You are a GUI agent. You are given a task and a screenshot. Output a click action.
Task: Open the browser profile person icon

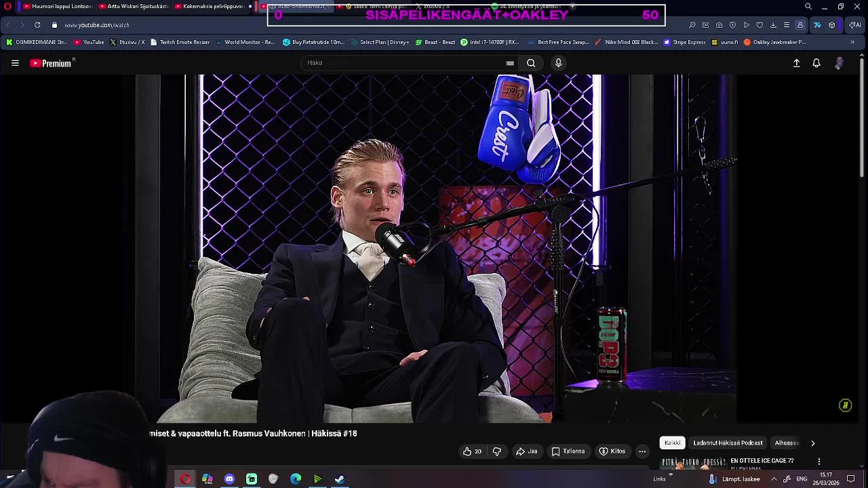click(x=800, y=25)
